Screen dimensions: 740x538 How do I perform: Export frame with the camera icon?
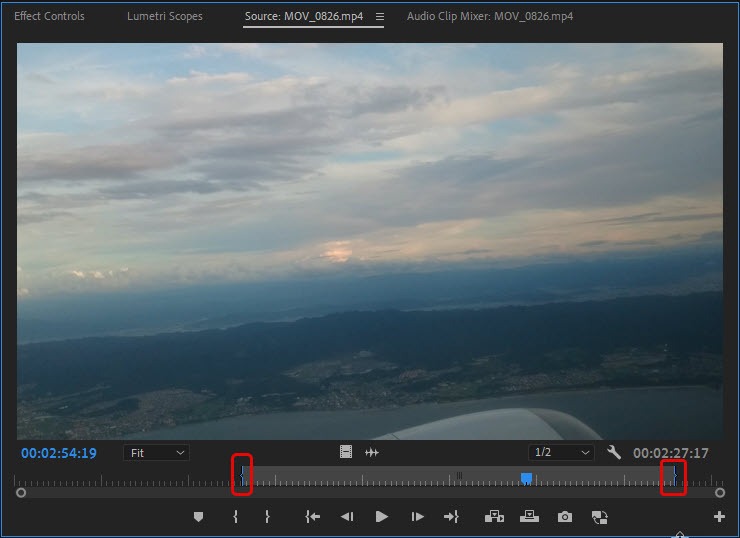point(565,517)
